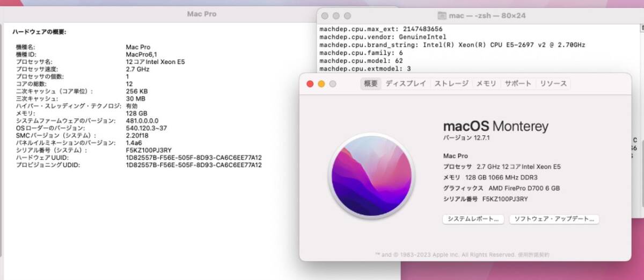Click the 機種名 label in System Report
Screen dimensions: 644x280
pyautogui.click(x=26, y=47)
